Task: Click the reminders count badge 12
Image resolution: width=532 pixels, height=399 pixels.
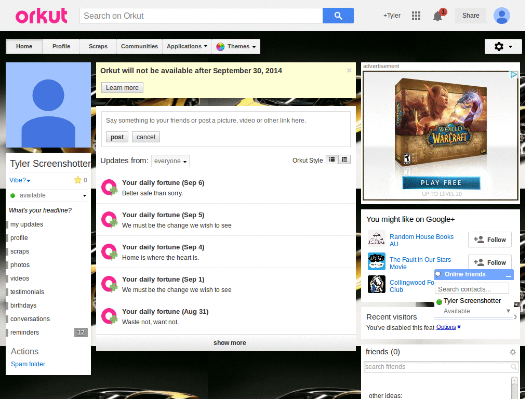Action: (81, 332)
